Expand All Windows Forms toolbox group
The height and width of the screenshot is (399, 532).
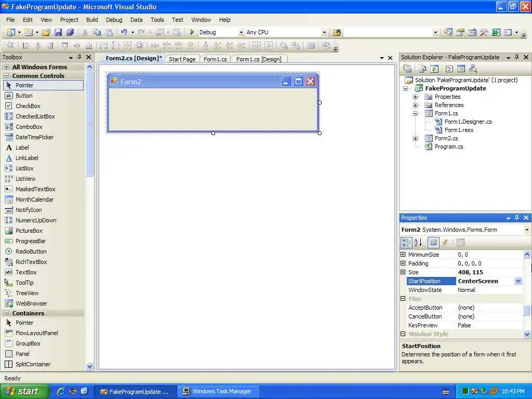pos(6,67)
